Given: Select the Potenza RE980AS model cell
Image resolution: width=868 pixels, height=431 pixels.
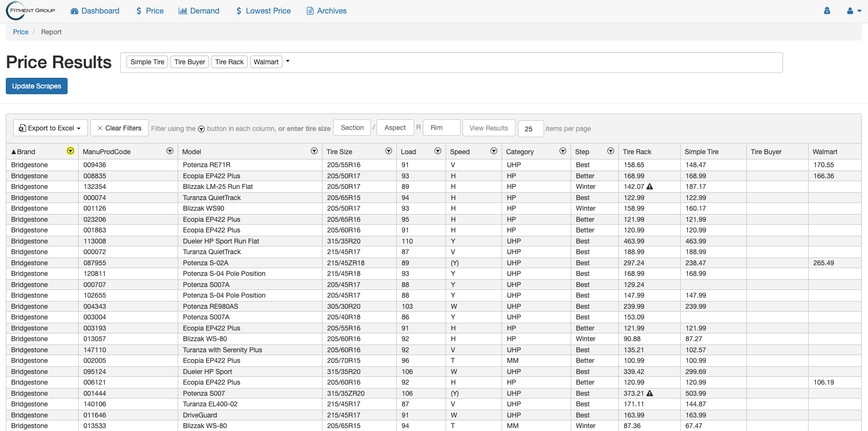Looking at the screenshot, I should [x=210, y=306].
